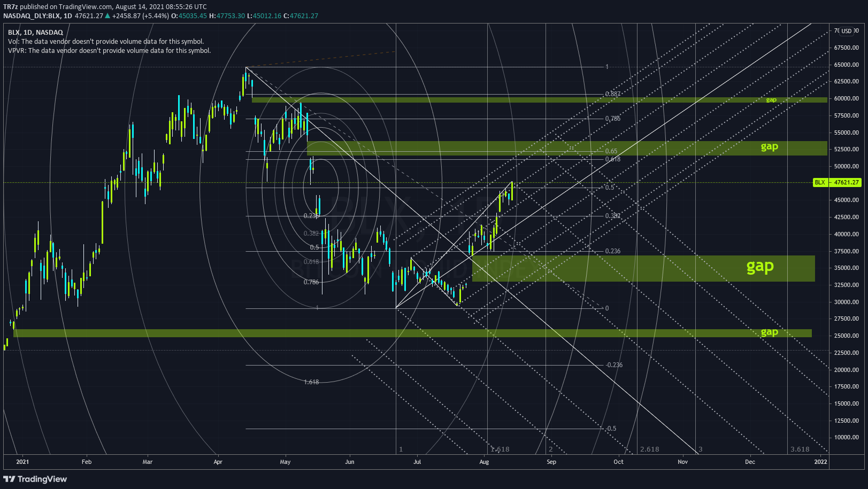Click the Mar label on time axis
Viewport: 868px width, 489px height.
[148, 462]
